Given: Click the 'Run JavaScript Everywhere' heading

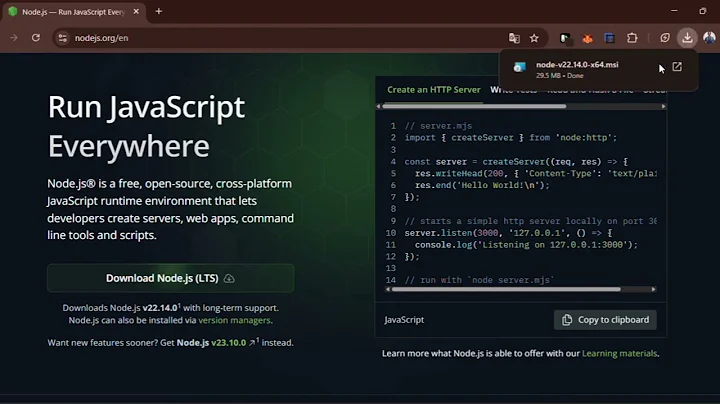Looking at the screenshot, I should (x=146, y=126).
